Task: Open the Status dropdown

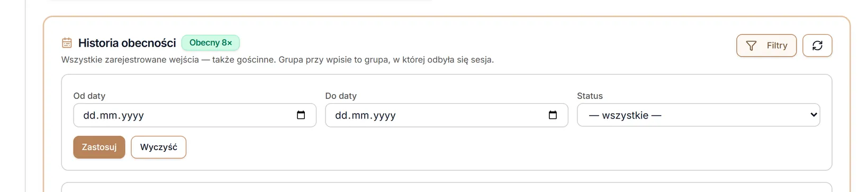Action: (698, 115)
